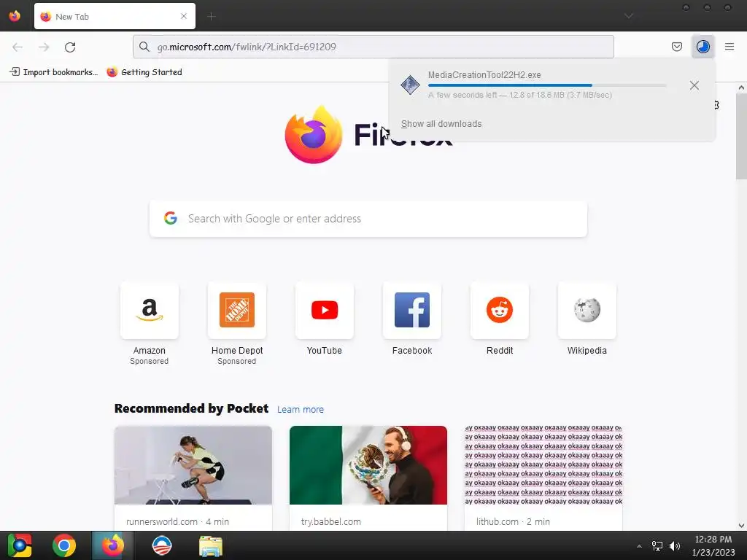Open the try.babbel.com Pocket story thumbnail
Viewport: 747px width, 560px height.
(368, 465)
